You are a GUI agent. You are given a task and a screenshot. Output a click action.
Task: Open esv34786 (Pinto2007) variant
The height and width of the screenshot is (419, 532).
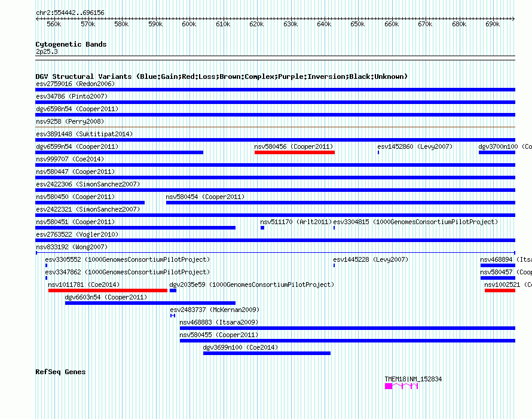(x=72, y=96)
